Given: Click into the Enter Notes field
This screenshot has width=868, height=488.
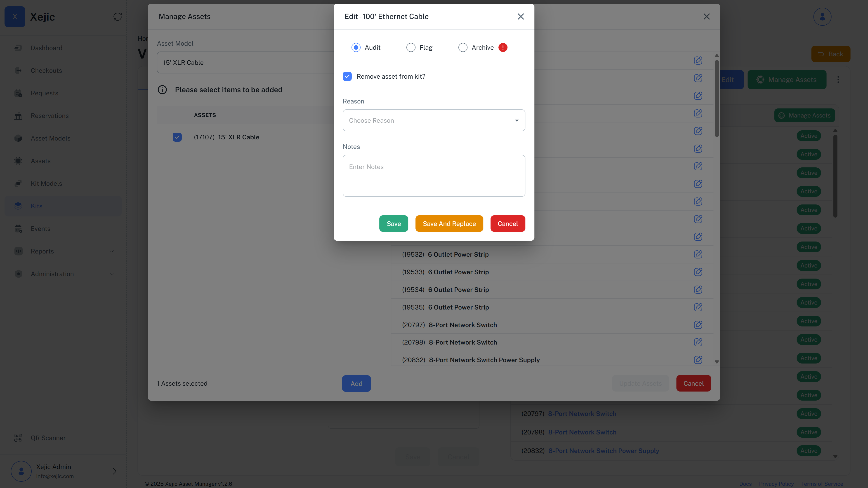Looking at the screenshot, I should [x=434, y=176].
